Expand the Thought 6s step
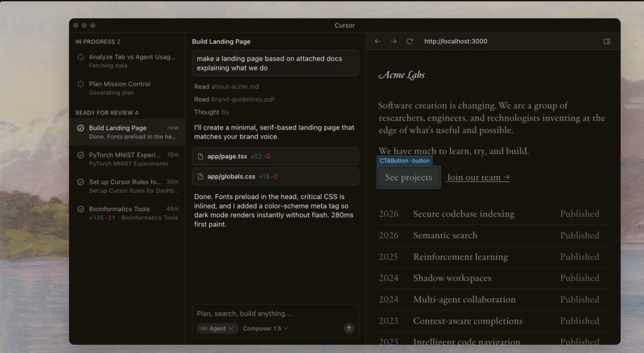644x353 pixels. point(211,112)
